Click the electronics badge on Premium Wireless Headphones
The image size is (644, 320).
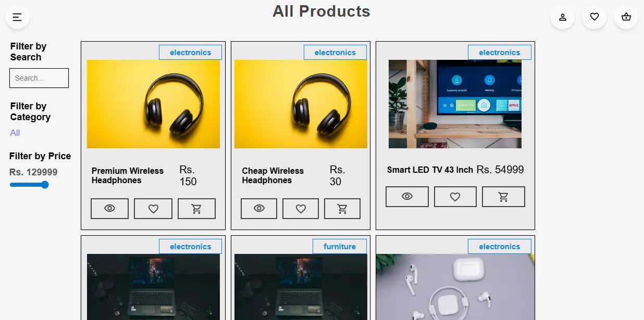click(x=190, y=52)
